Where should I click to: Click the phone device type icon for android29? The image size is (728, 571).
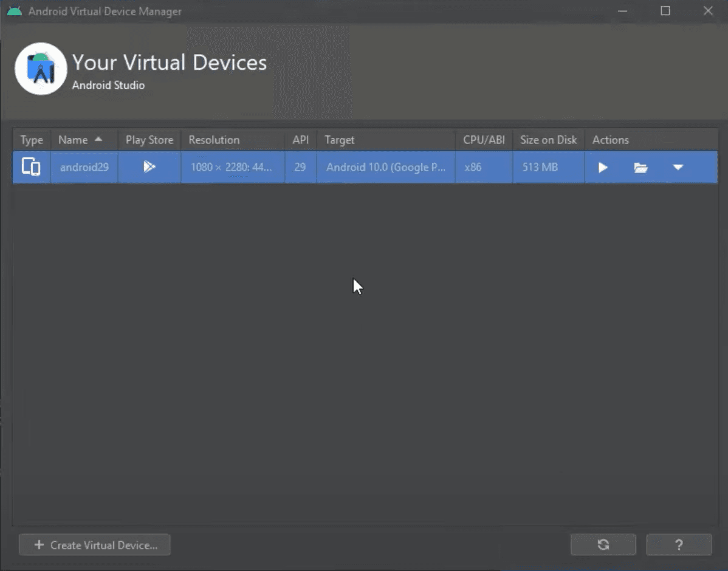(31, 167)
